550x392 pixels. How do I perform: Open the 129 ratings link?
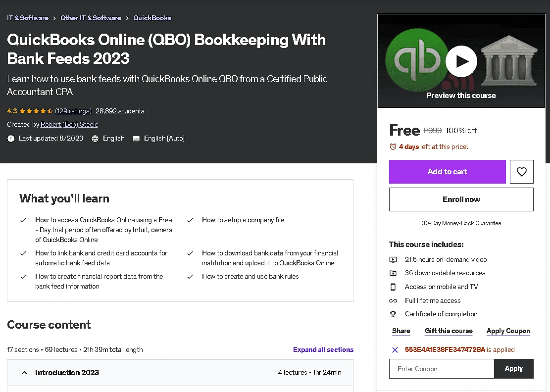coord(73,111)
